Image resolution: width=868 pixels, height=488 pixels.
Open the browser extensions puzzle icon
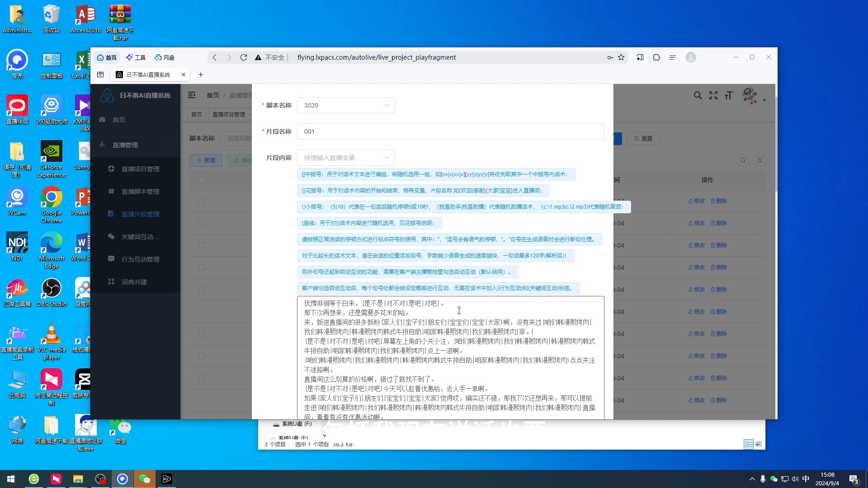coord(656,57)
